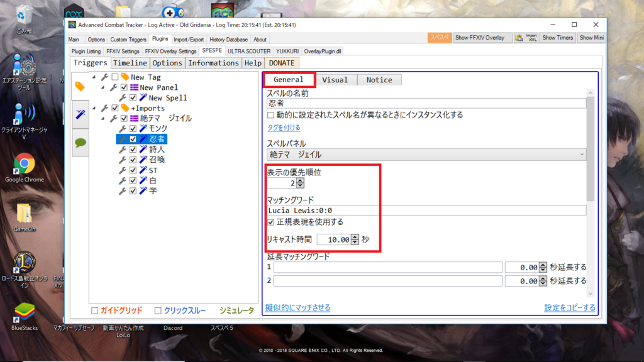This screenshot has width=644, height=362.
Task: Open the スペルパネル dropdown
Action: click(426, 155)
